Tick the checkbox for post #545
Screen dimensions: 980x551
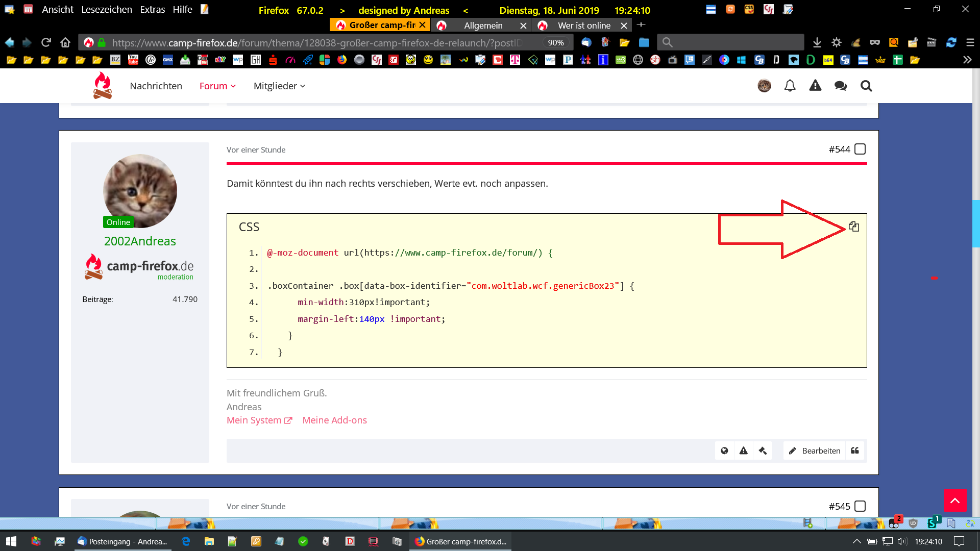[860, 506]
